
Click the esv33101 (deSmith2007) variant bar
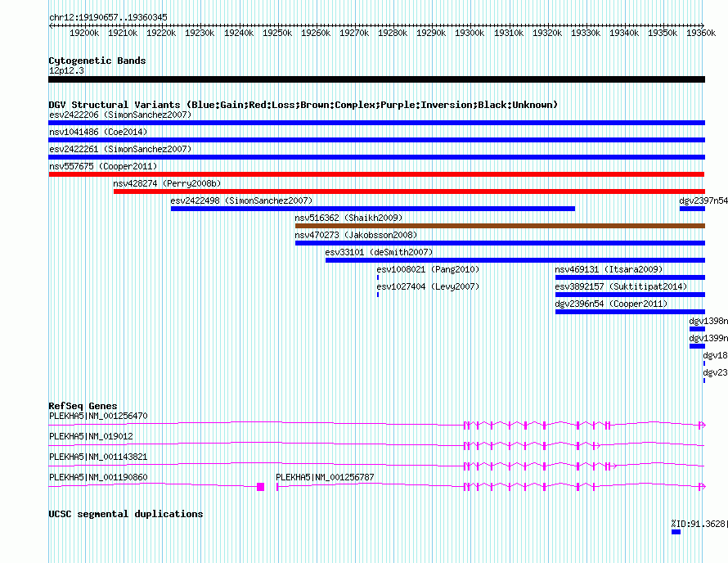click(x=515, y=260)
